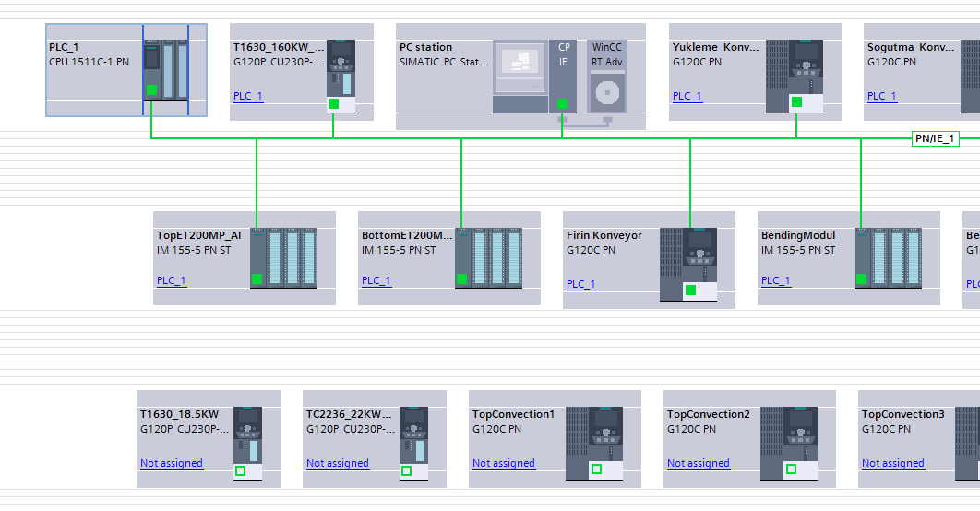The width and height of the screenshot is (980, 511).
Task: Click the green port on CP IE module
Action: click(x=562, y=103)
